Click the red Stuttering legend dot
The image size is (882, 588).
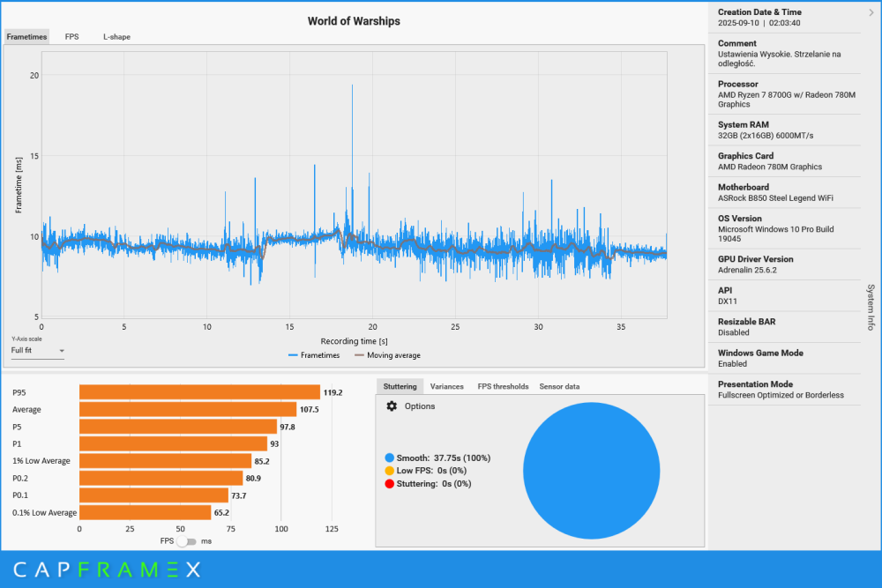click(389, 483)
